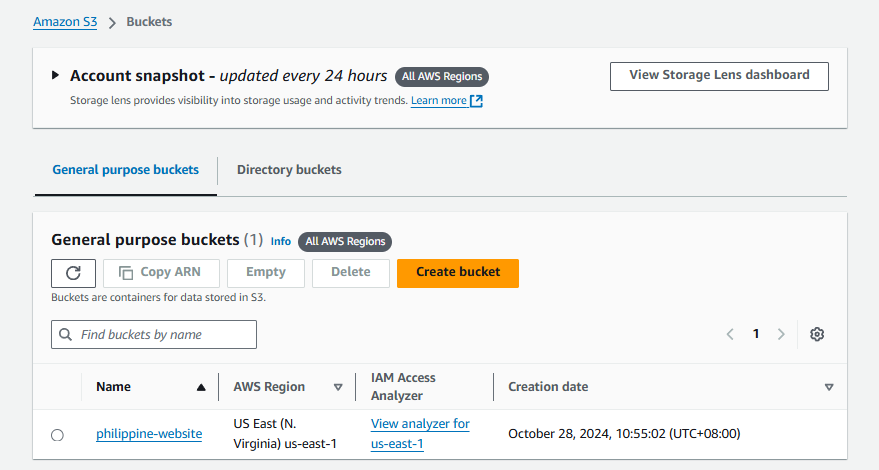Open the View Storage Lens dashboard

click(x=719, y=76)
